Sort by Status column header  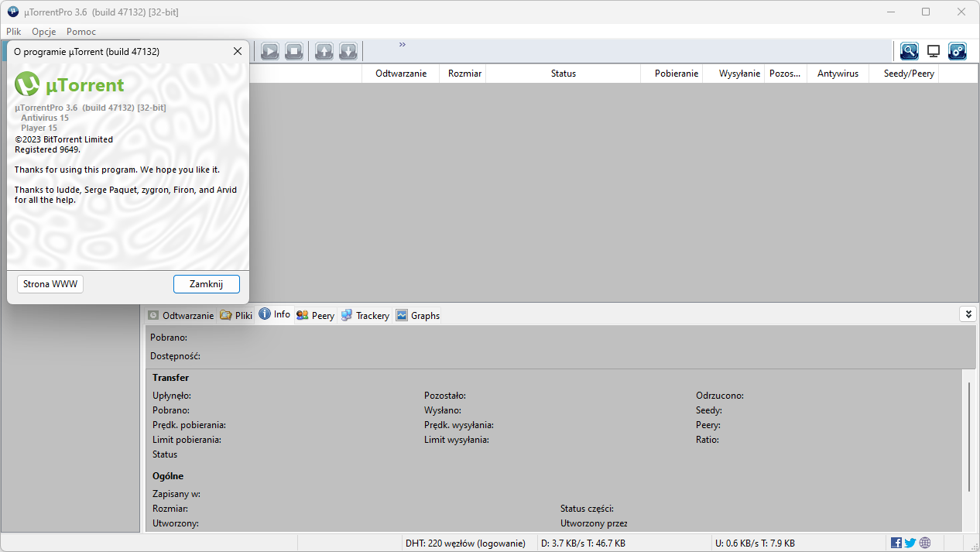(564, 74)
